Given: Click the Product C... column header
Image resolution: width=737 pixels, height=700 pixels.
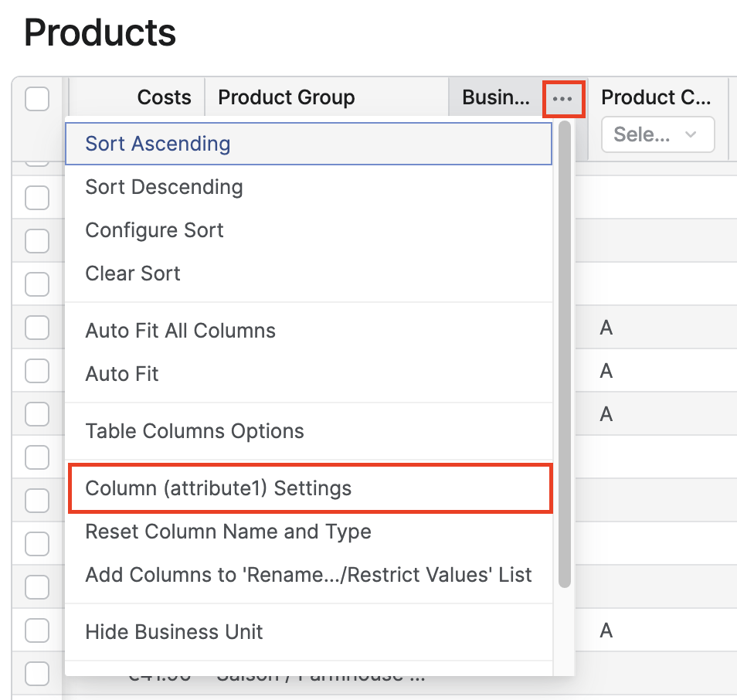Looking at the screenshot, I should coord(655,97).
